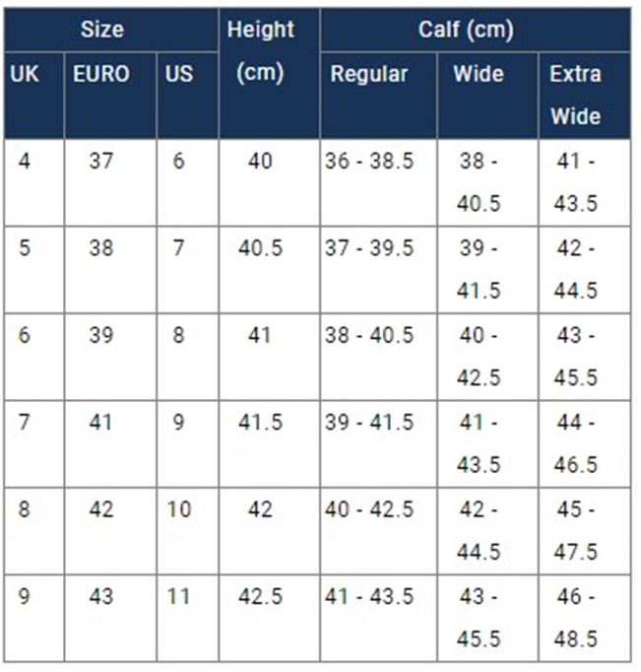The width and height of the screenshot is (641, 672).
Task: Click the Size header cell
Action: pos(102,30)
